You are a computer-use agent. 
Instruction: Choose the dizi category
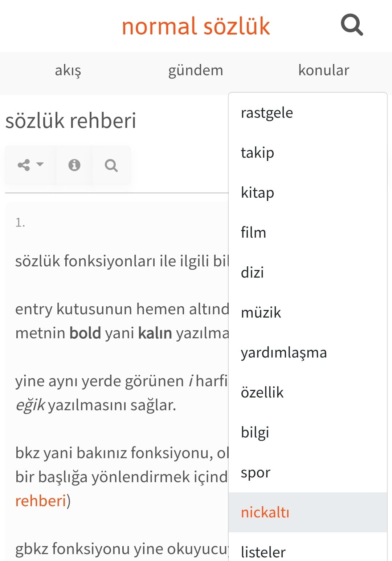click(x=308, y=273)
